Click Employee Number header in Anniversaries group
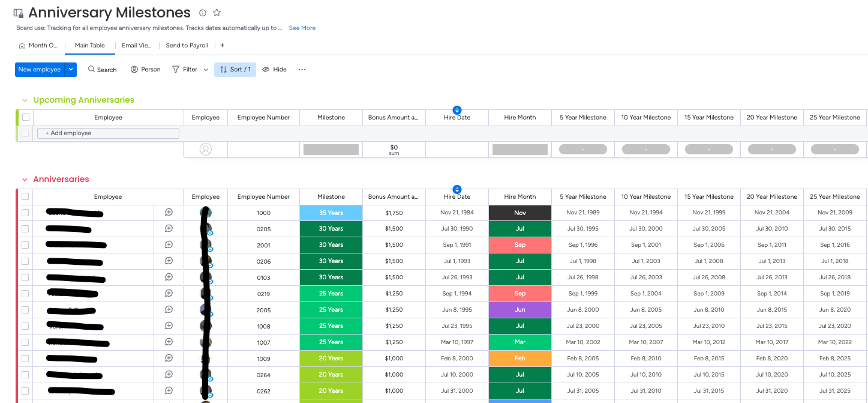Viewport: 868px width, 403px height. [x=264, y=197]
